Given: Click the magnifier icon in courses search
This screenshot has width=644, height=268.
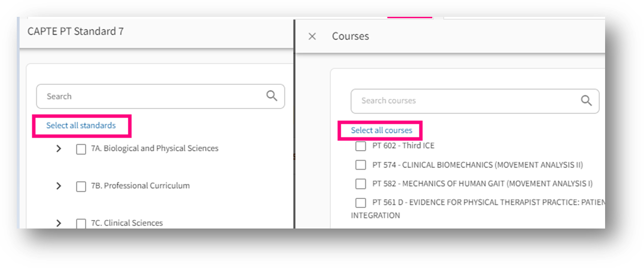Looking at the screenshot, I should (x=586, y=101).
